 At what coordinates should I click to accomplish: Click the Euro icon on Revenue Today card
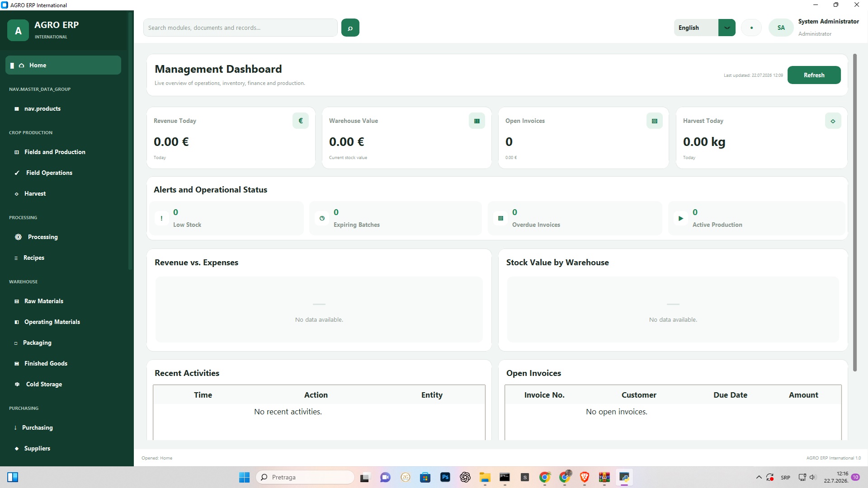click(x=301, y=121)
